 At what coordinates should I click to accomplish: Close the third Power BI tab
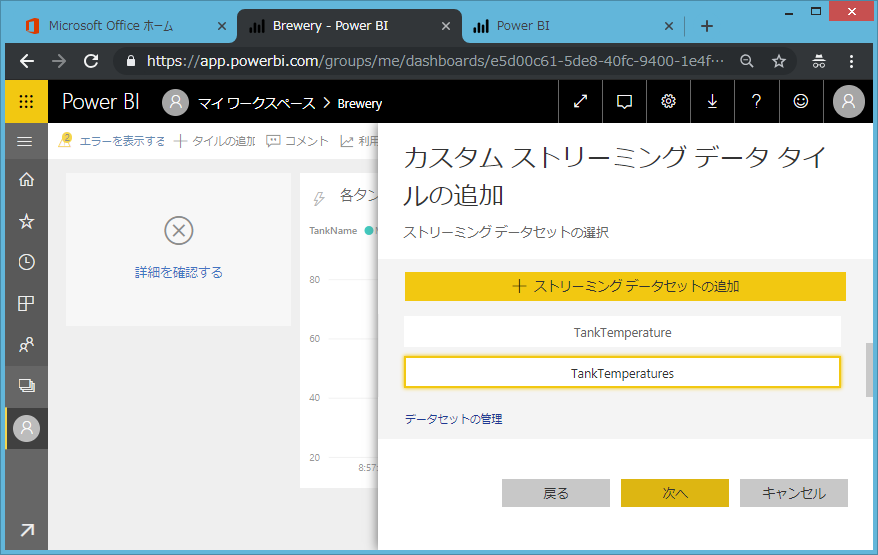click(x=669, y=26)
